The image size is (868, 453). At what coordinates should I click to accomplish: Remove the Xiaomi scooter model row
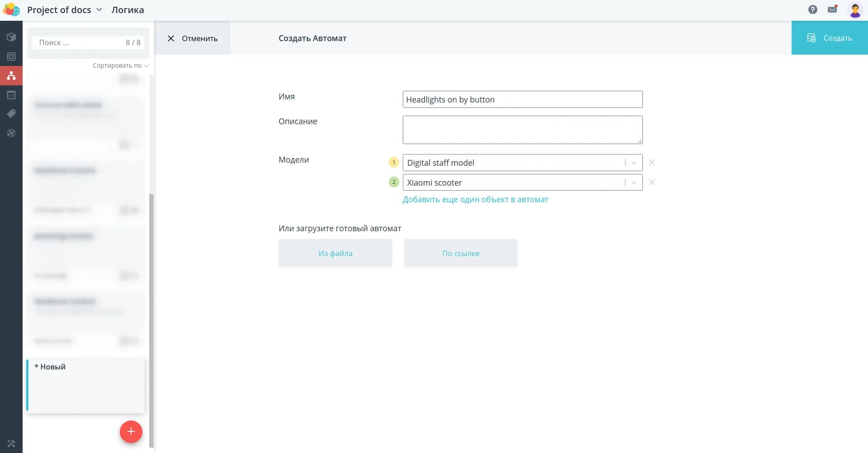(x=651, y=182)
